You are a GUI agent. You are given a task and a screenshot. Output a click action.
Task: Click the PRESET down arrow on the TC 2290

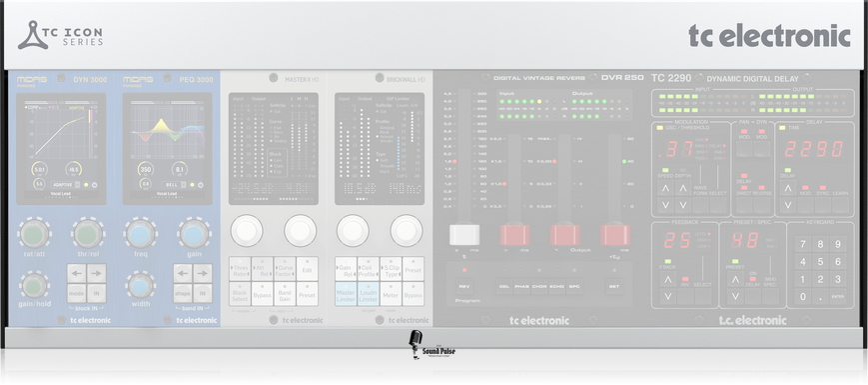coord(735,297)
